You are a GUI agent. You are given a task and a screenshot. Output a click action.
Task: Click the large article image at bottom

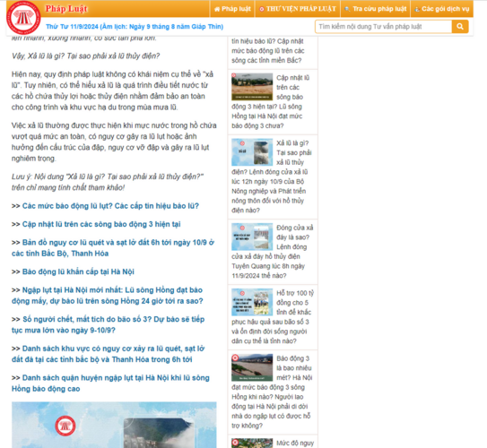(x=114, y=425)
